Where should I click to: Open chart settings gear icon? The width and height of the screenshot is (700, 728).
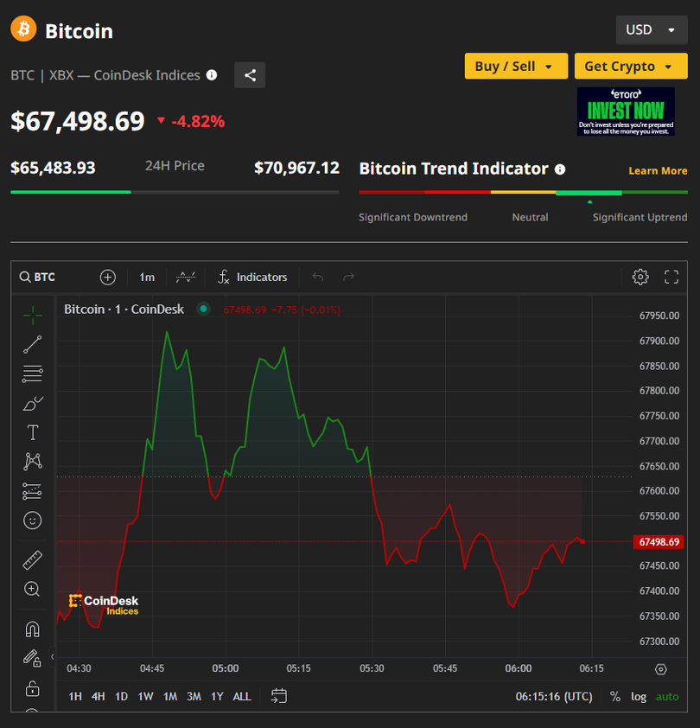coord(640,277)
